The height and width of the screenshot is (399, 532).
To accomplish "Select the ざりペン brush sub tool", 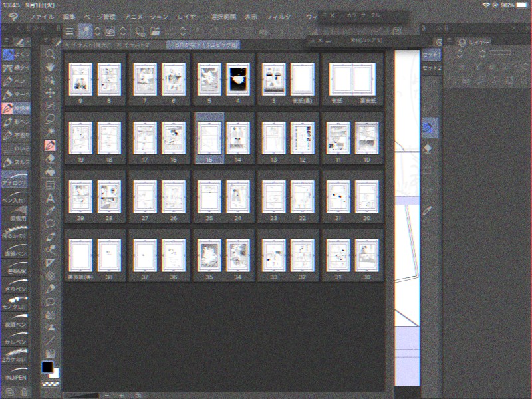I will (x=15, y=286).
